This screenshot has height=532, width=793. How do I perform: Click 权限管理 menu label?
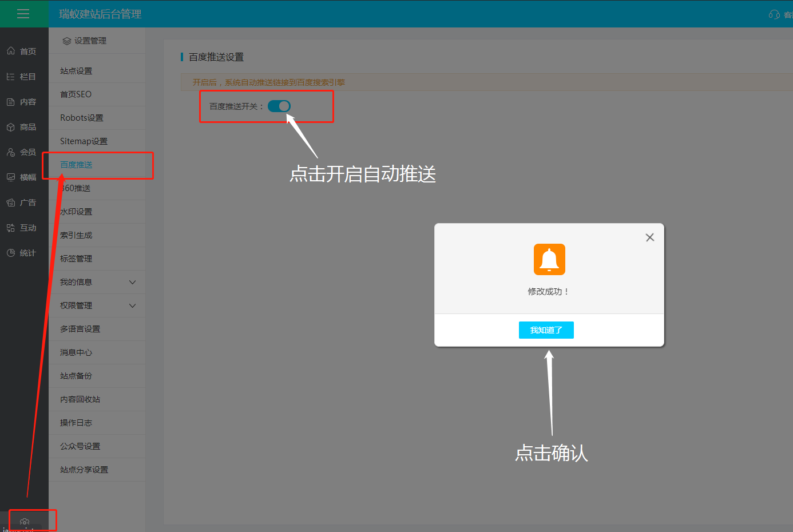click(76, 305)
